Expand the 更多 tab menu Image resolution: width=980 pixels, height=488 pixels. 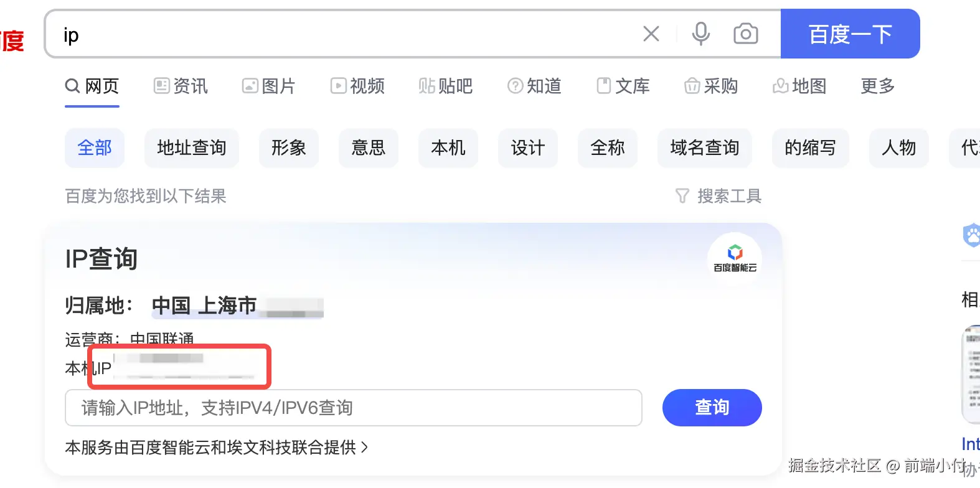[x=877, y=86]
